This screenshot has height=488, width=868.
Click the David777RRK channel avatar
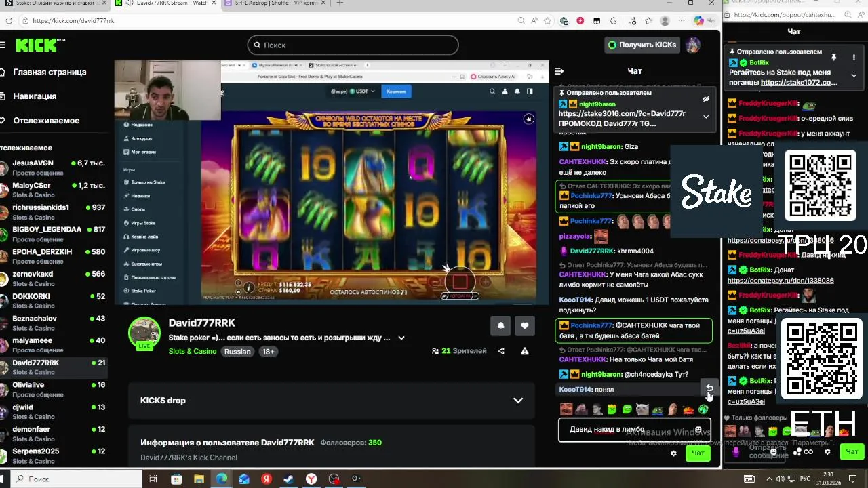tap(144, 332)
